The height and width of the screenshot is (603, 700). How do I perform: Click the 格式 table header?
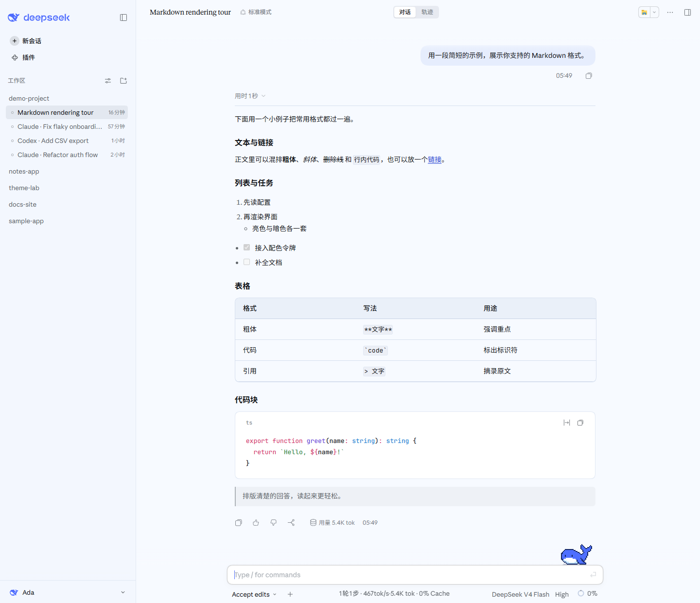[250, 308]
